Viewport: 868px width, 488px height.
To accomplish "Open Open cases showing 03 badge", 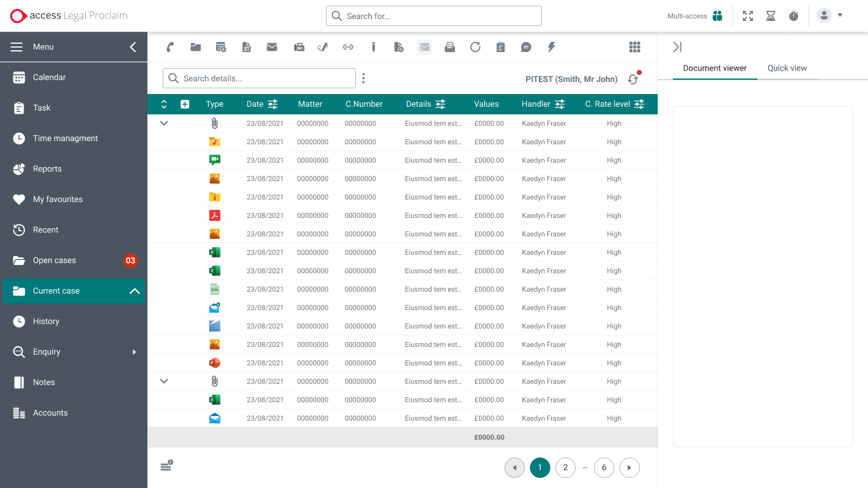I will [54, 260].
